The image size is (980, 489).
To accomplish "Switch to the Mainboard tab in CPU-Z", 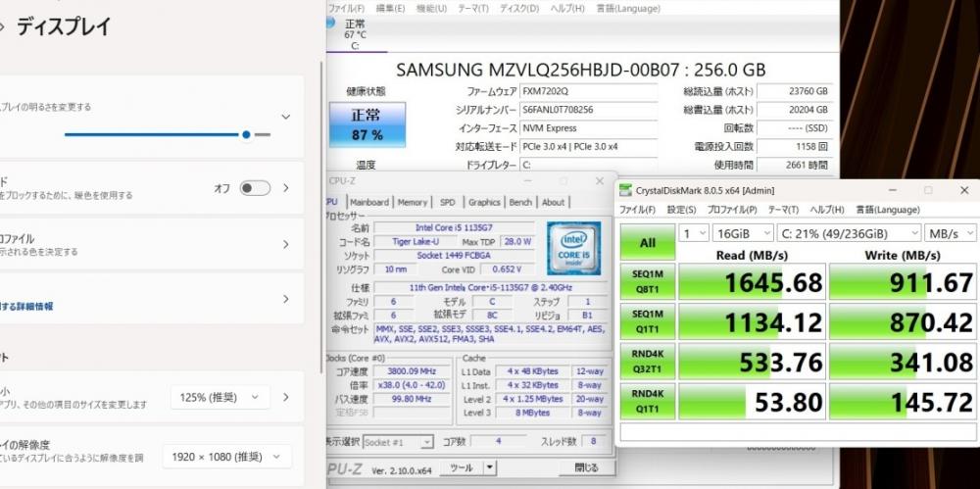I will pos(369,202).
